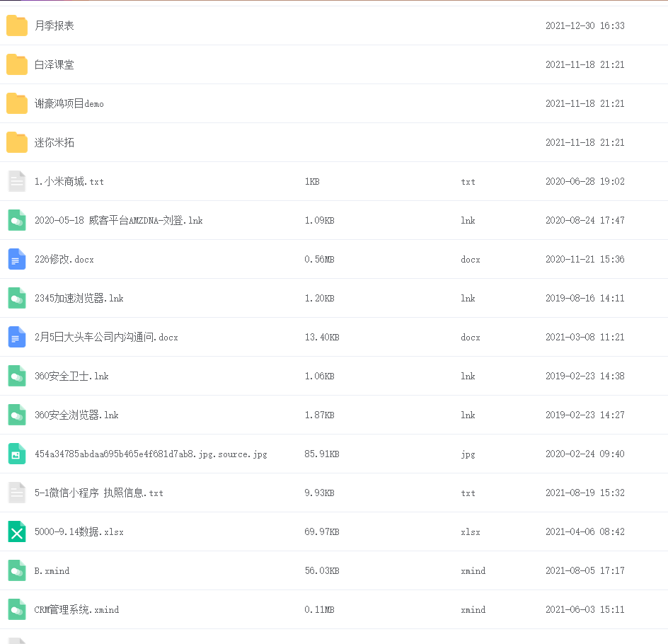Click the date 2019-02-23 14:27
This screenshot has width=668, height=644.
pyautogui.click(x=585, y=415)
